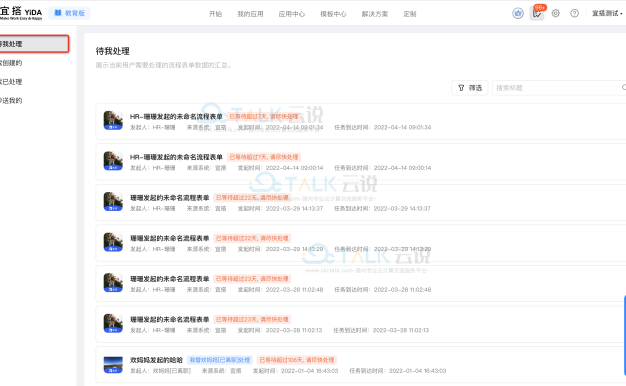Open HR-珊珊 form started at 09:01:34
Viewport: 626px width, 386px height.
(176, 117)
